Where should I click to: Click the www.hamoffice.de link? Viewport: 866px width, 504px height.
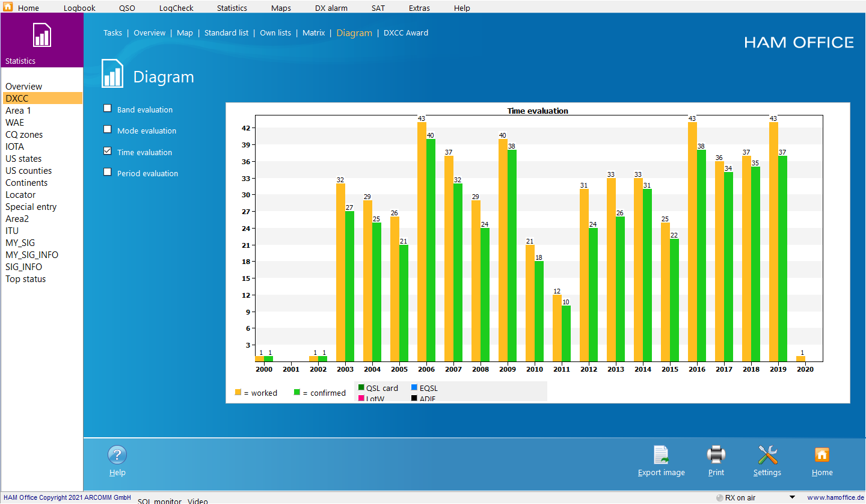[835, 498]
